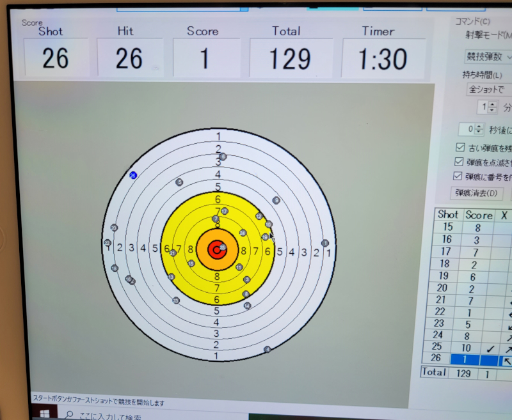
Task: Click shot marker 21 in the yellow zone
Action: (x=173, y=253)
